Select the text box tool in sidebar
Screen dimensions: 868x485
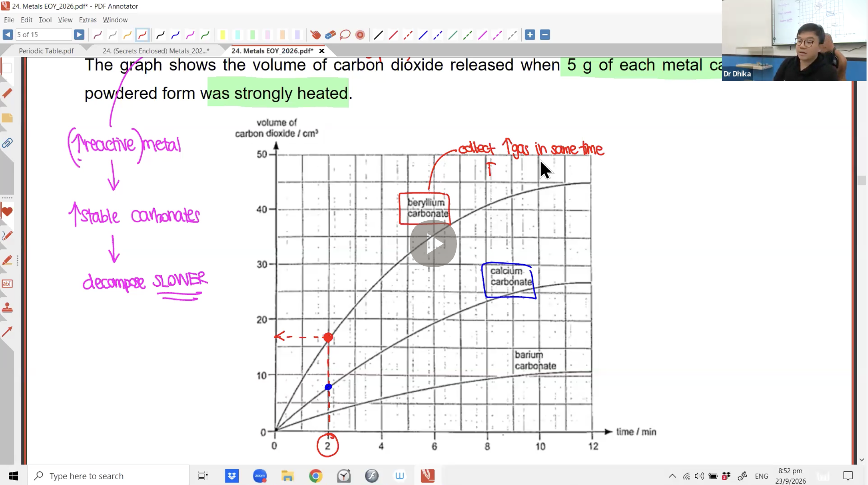pos(7,283)
